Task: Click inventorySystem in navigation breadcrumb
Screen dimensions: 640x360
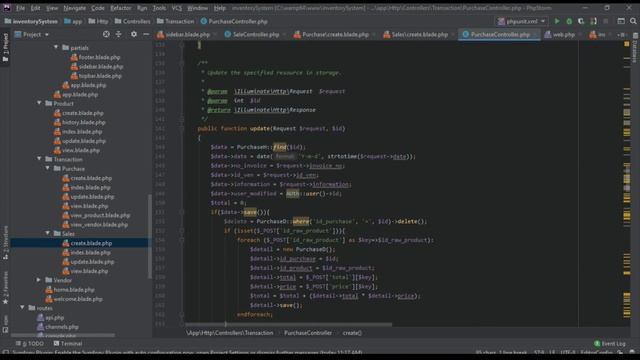Action: 31,21
